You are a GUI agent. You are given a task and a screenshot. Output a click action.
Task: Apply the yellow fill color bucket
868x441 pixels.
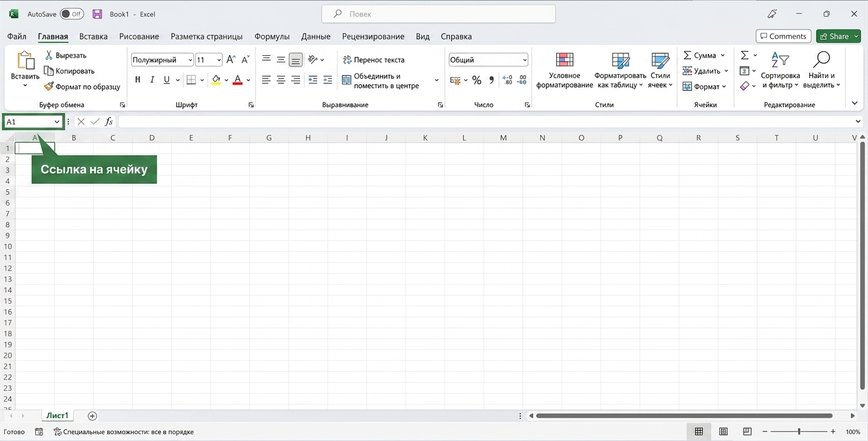pos(216,80)
